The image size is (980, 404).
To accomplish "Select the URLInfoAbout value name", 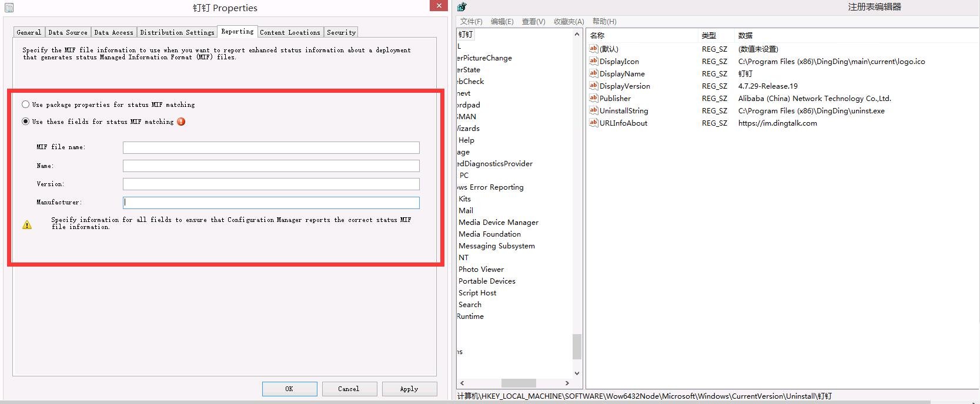I will click(x=623, y=123).
